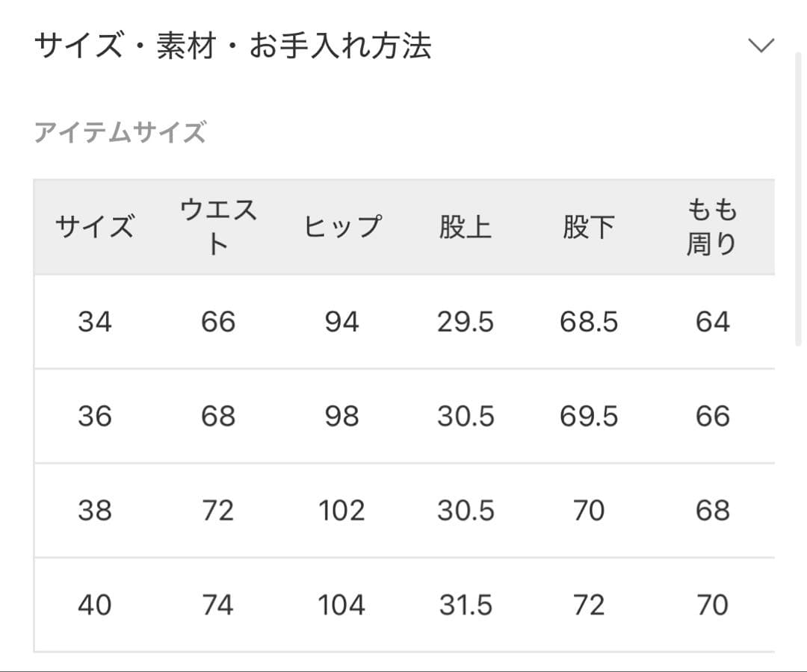The image size is (807, 672).
Task: Click the waist value 72 for size 38
Action: (x=217, y=511)
